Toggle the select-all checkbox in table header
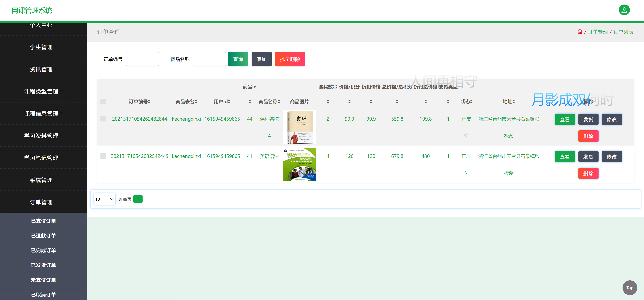 point(103,101)
